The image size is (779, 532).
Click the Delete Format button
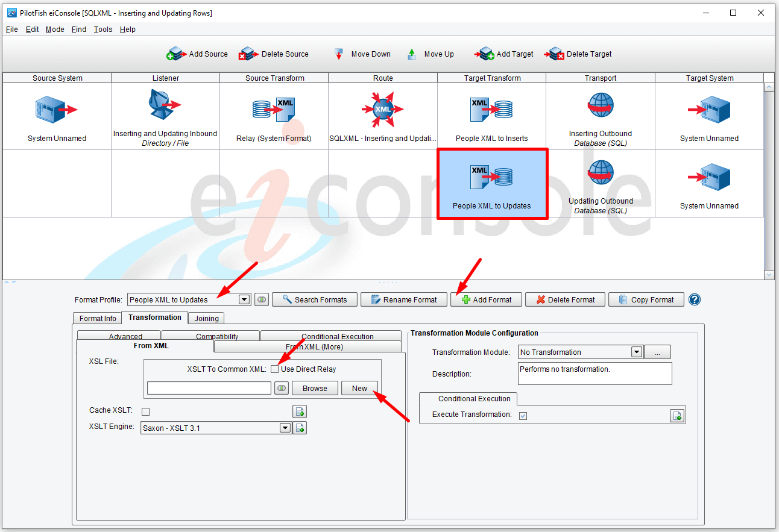pyautogui.click(x=565, y=299)
